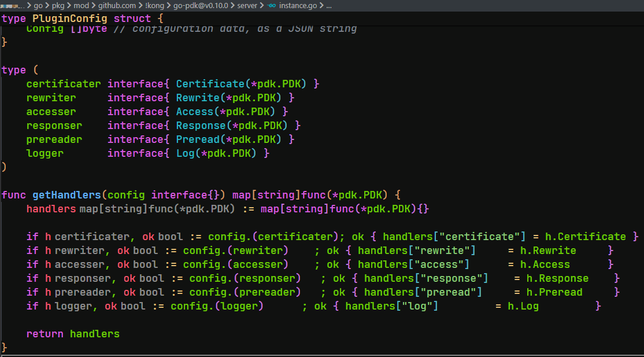Viewport: 644px width, 357px height.
Task: Click the trailing ellipsis in breadcrumbs
Action: click(328, 6)
